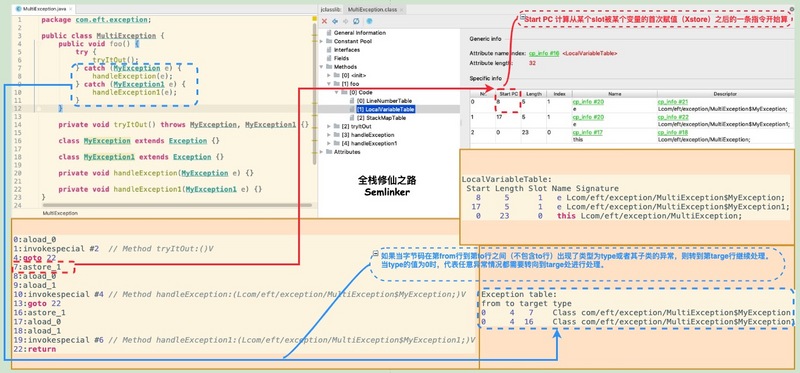This screenshot has height=373, width=800.
Task: Collapse the Methods tree node
Action: (321, 67)
